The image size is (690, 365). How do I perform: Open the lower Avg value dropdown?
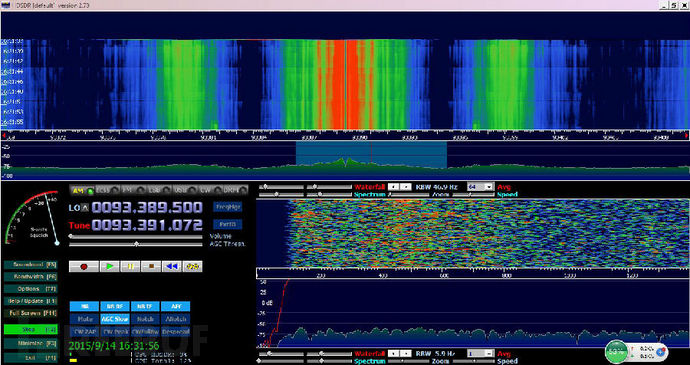[x=481, y=354]
